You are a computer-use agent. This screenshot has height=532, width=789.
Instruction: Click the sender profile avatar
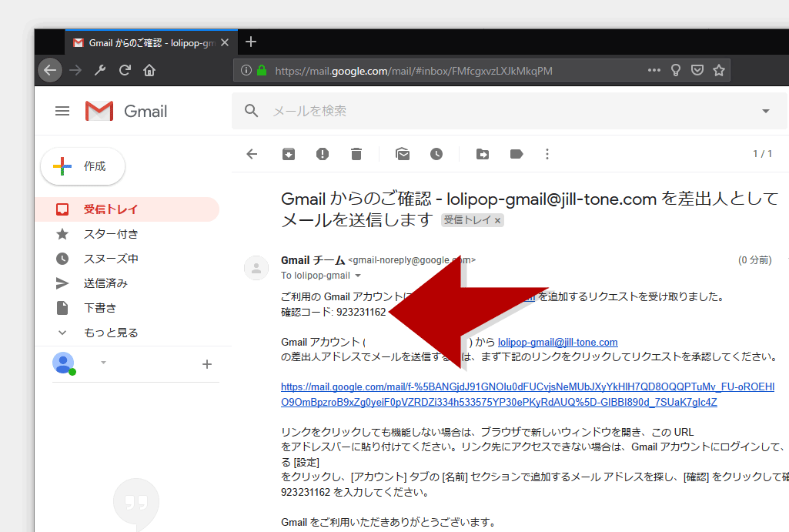256,267
